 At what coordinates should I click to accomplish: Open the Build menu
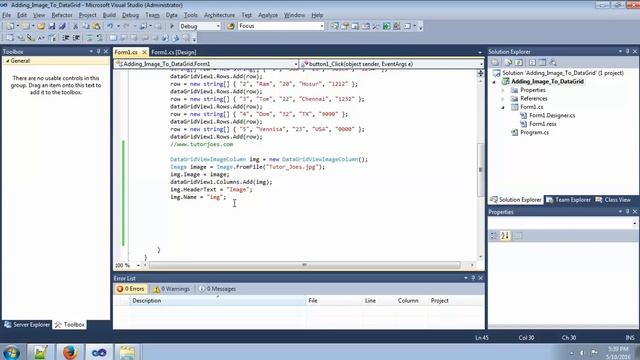pos(109,15)
